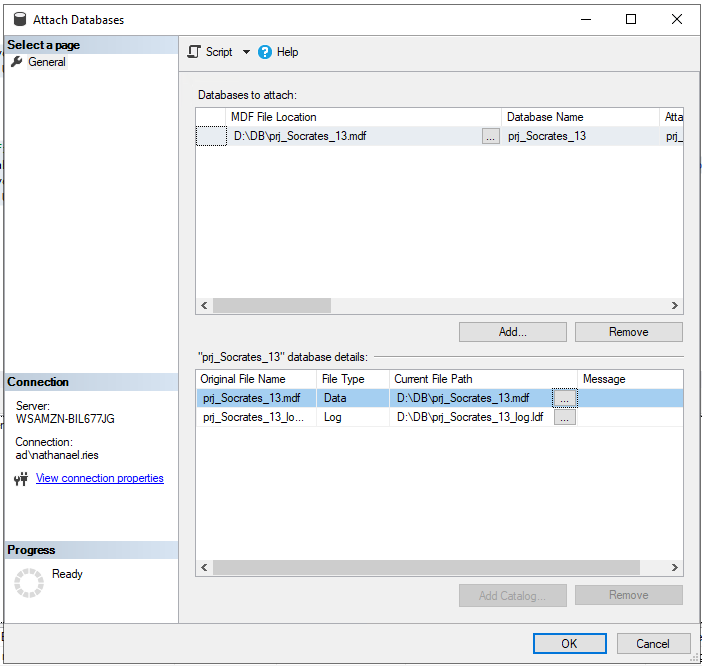Click the upper Remove button under Databases to attach
The image size is (702, 666).
pos(629,332)
